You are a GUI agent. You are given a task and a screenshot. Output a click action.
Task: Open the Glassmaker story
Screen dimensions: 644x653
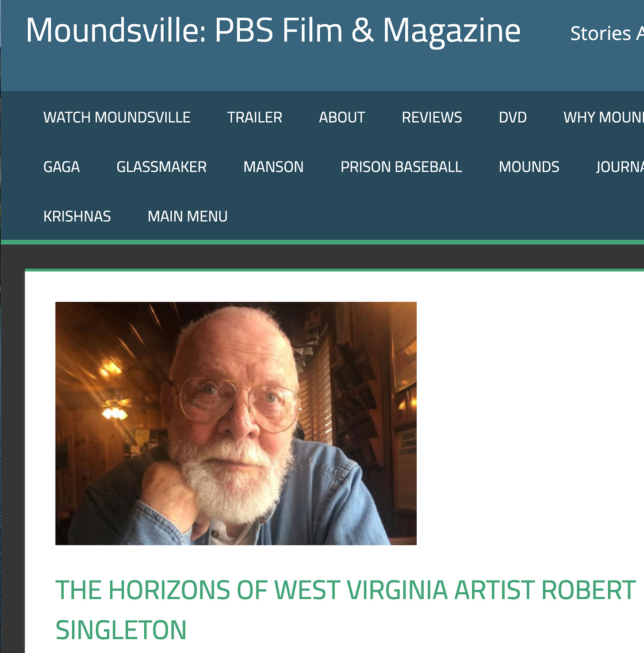[161, 167]
